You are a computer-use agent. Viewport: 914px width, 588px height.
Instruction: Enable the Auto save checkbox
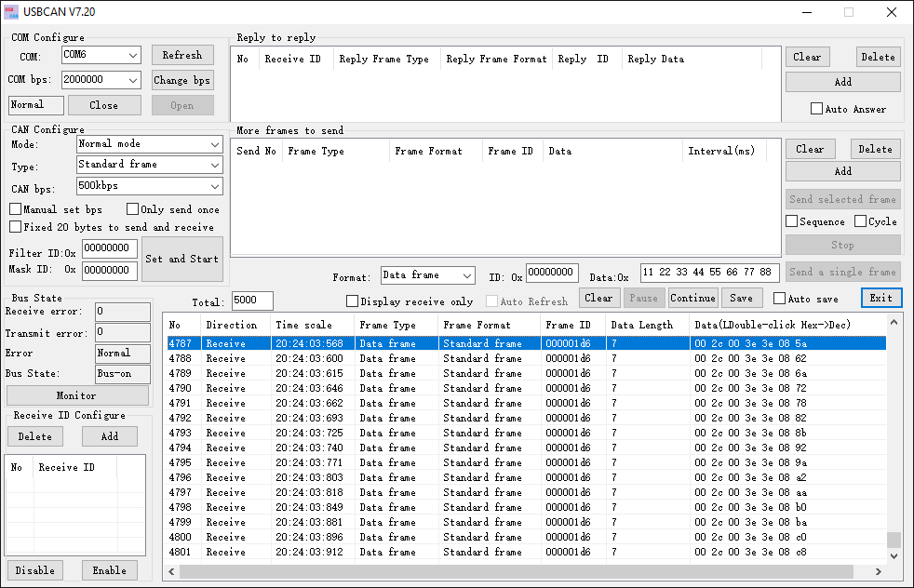click(780, 299)
